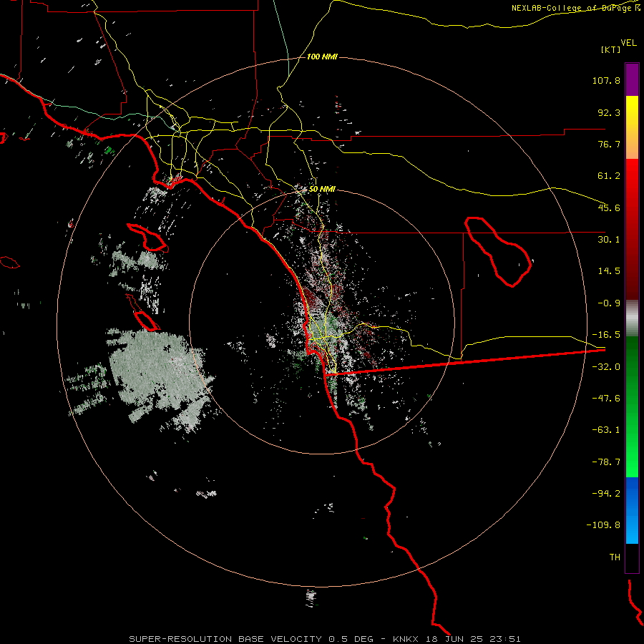Select the -32.0 velocity scale value
The width and height of the screenshot is (644, 644).
[606, 367]
